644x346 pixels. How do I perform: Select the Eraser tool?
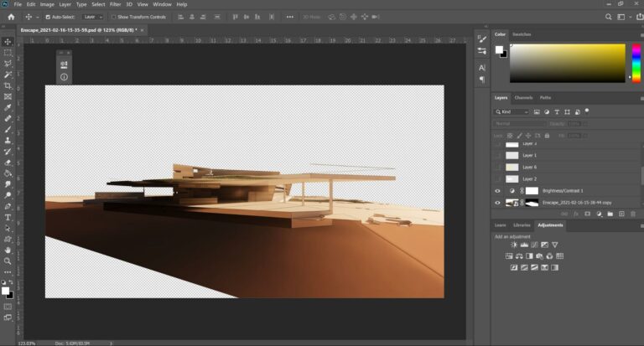(8, 163)
